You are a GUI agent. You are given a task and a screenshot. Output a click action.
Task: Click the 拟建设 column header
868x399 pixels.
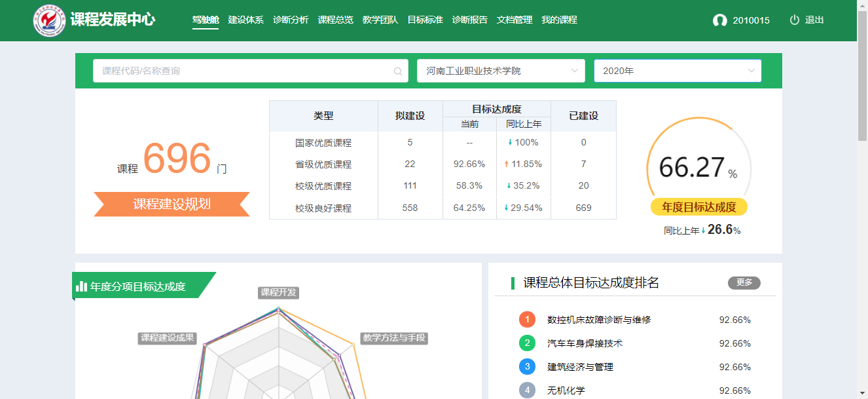[410, 116]
